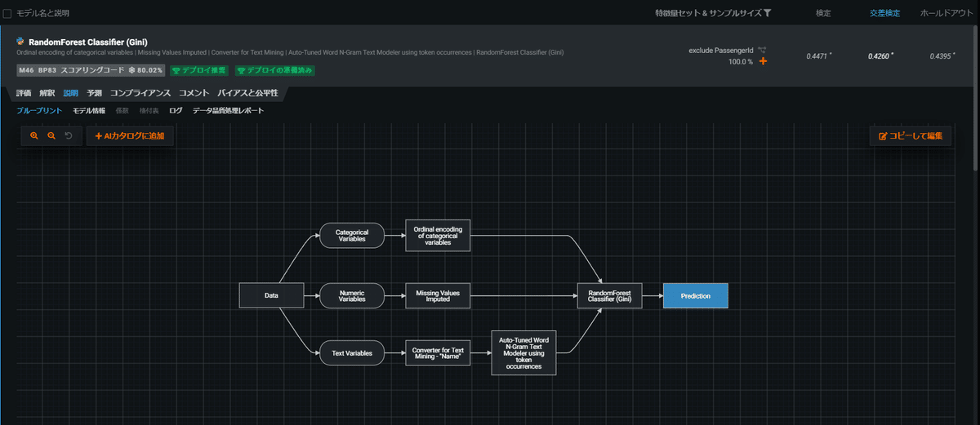
Task: Zoom in on the blueprint diagram
Action: 34,136
